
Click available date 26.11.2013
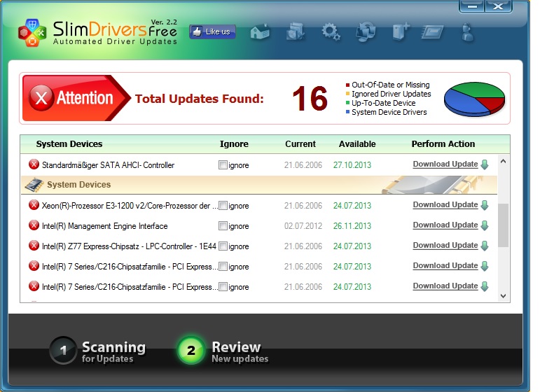click(x=352, y=226)
